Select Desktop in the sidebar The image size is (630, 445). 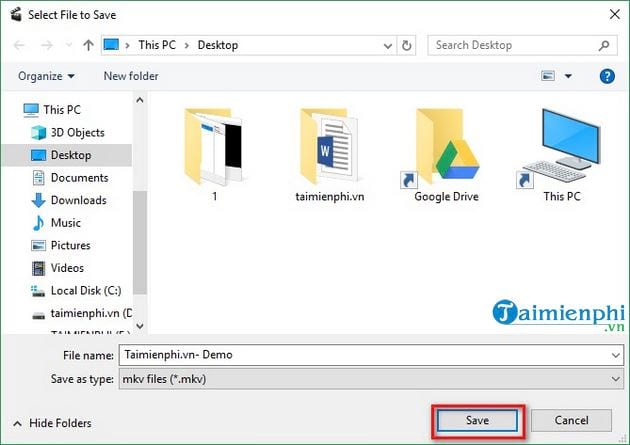coord(67,155)
